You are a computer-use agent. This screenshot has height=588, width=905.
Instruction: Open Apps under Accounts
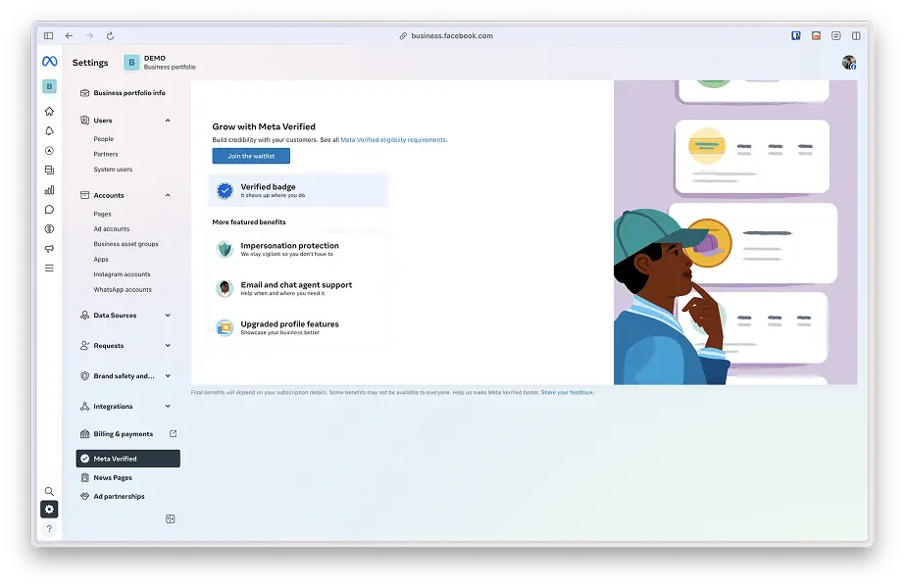[101, 259]
